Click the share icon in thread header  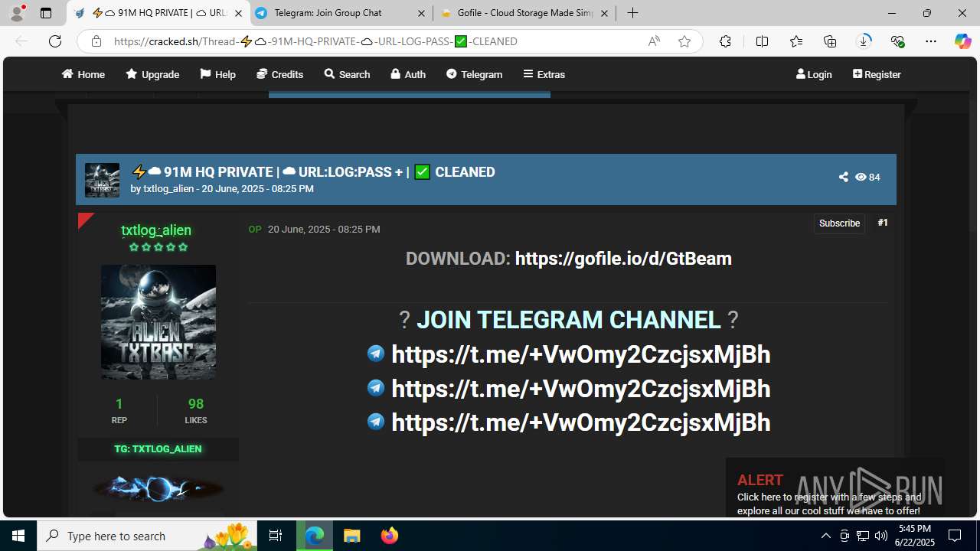pyautogui.click(x=843, y=177)
